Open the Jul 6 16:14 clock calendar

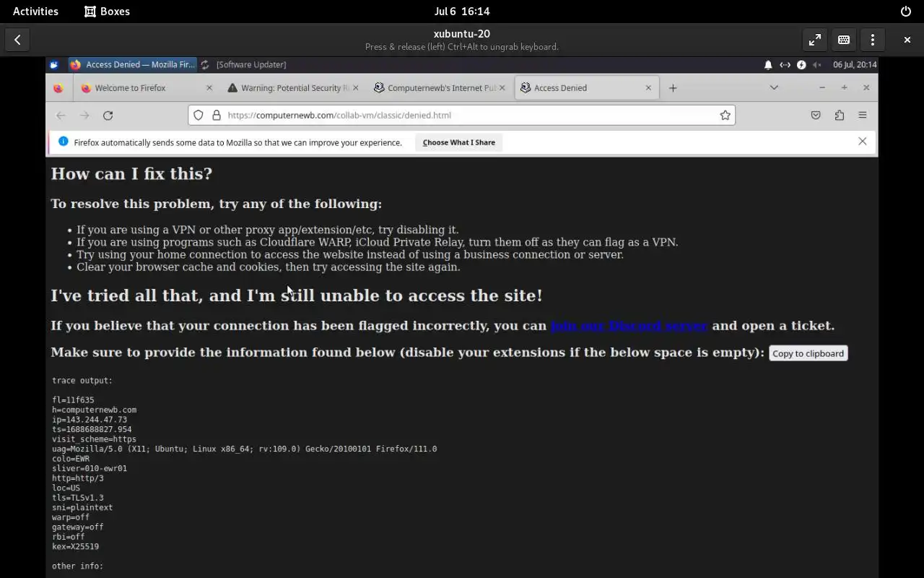[x=462, y=11]
